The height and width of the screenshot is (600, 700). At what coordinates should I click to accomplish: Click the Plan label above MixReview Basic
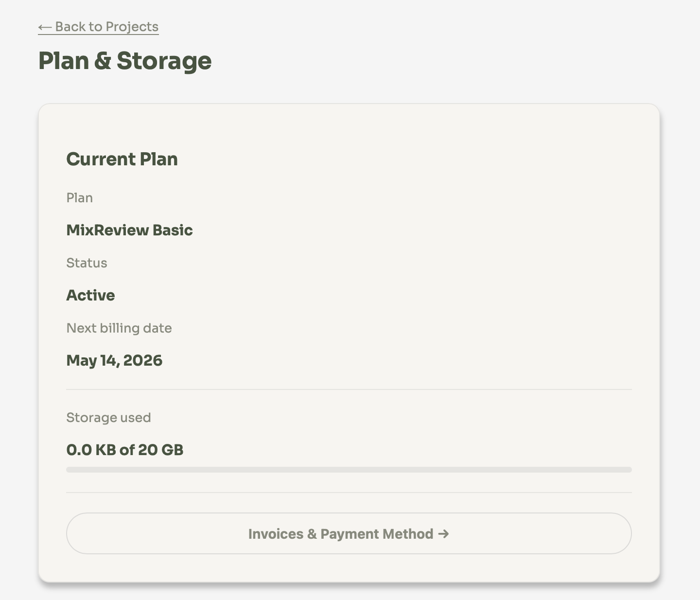click(x=80, y=198)
